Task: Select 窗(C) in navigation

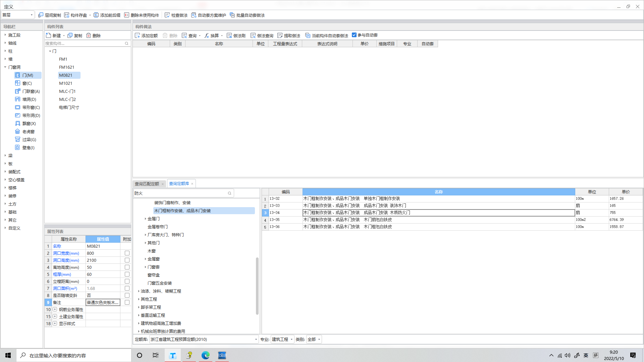Action: (x=23, y=83)
